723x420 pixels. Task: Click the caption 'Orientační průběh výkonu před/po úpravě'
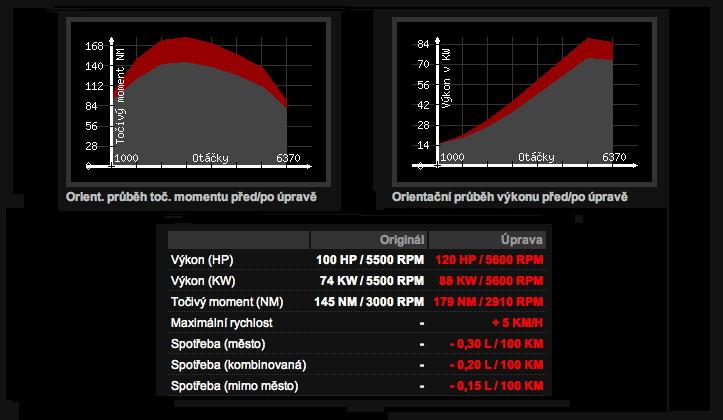point(511,197)
